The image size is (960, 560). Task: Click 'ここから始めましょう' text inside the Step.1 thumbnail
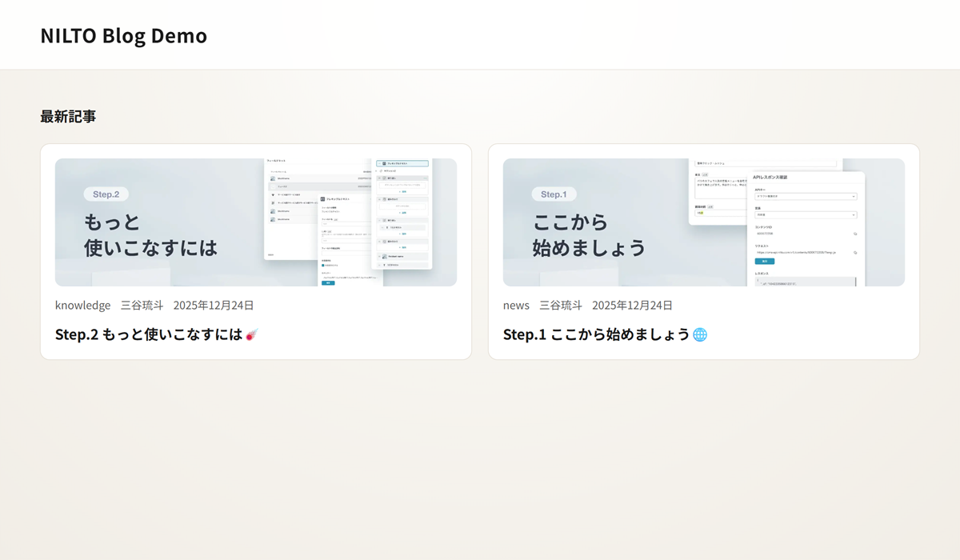588,235
